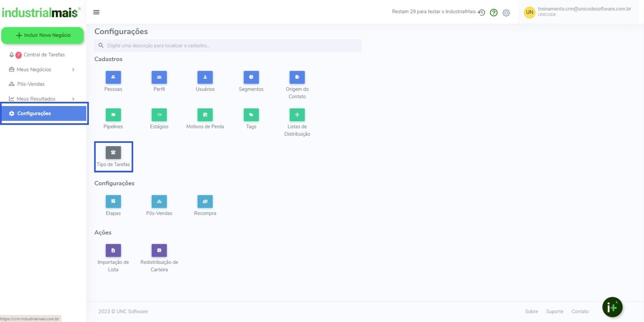The image size is (644, 322).
Task: Open the Motivos de Perda icon
Action: [x=205, y=115]
